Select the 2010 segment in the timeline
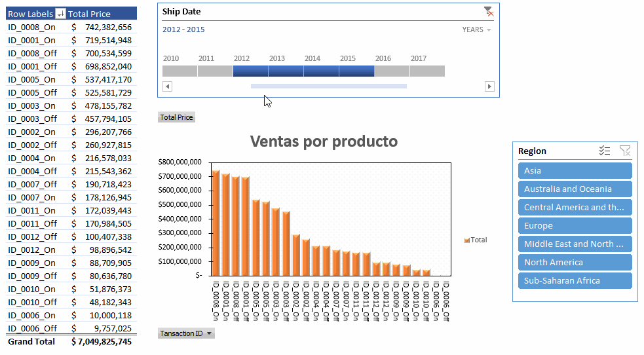The width and height of the screenshot is (644, 355). pos(179,71)
